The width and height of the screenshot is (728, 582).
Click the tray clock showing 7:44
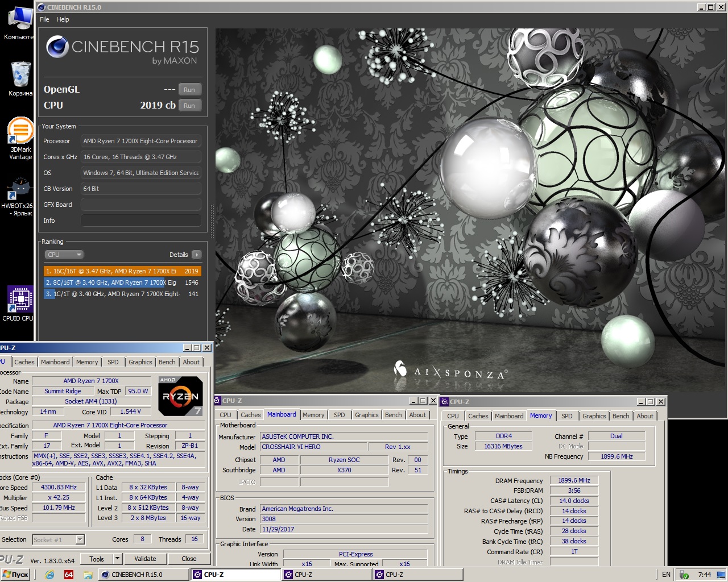pos(704,575)
